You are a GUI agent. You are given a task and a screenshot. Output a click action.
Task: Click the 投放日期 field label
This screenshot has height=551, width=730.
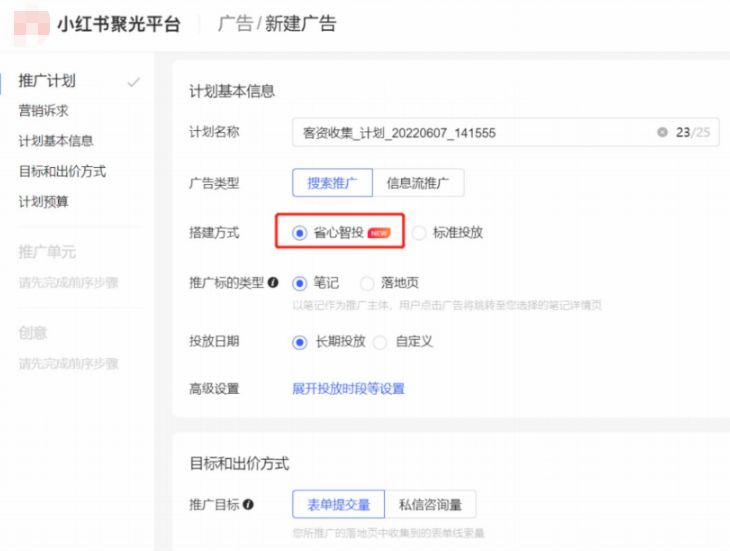[x=214, y=342]
